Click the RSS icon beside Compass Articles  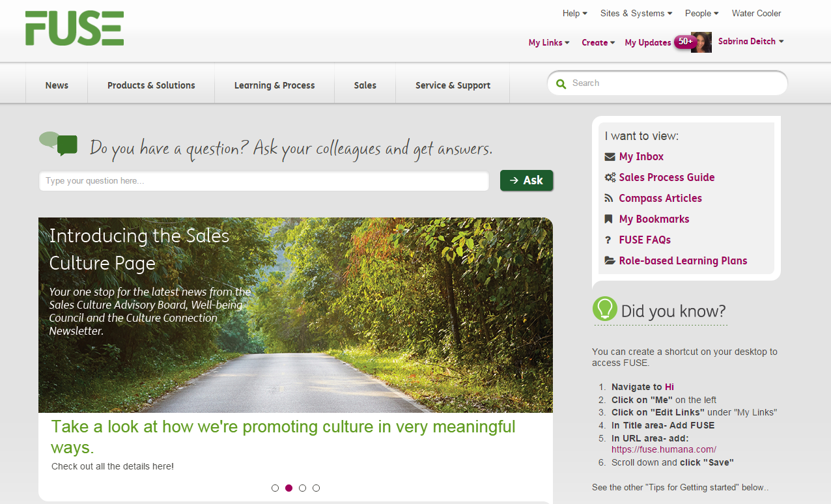(x=609, y=199)
